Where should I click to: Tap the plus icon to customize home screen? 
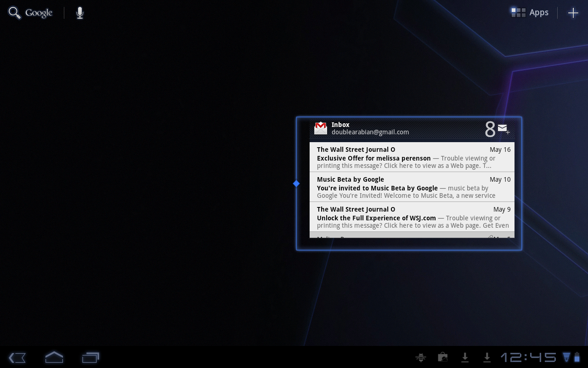point(573,13)
